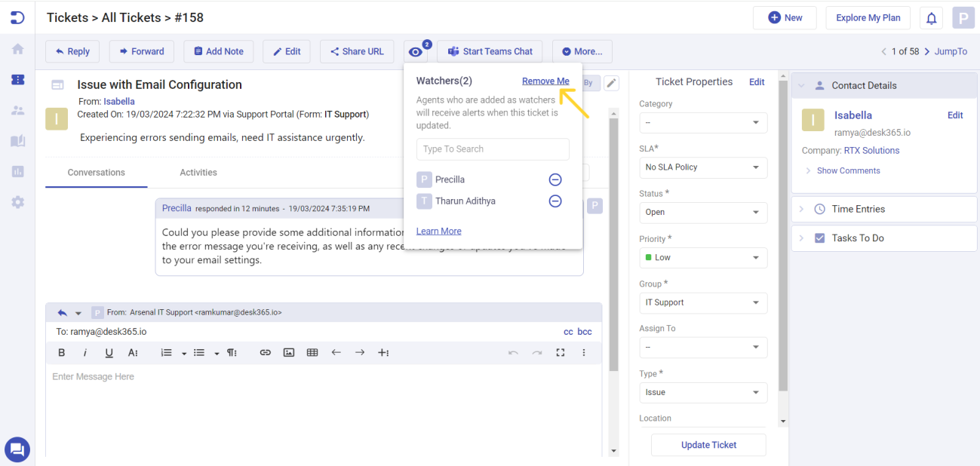The image size is (980, 466).
Task: Insert an image into the message
Action: [289, 352]
